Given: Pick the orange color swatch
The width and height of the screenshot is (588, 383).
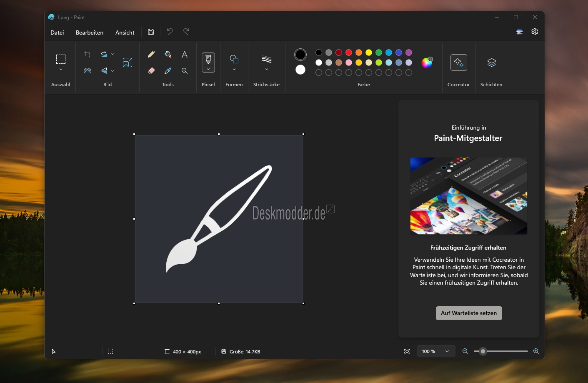Looking at the screenshot, I should pyautogui.click(x=359, y=53).
